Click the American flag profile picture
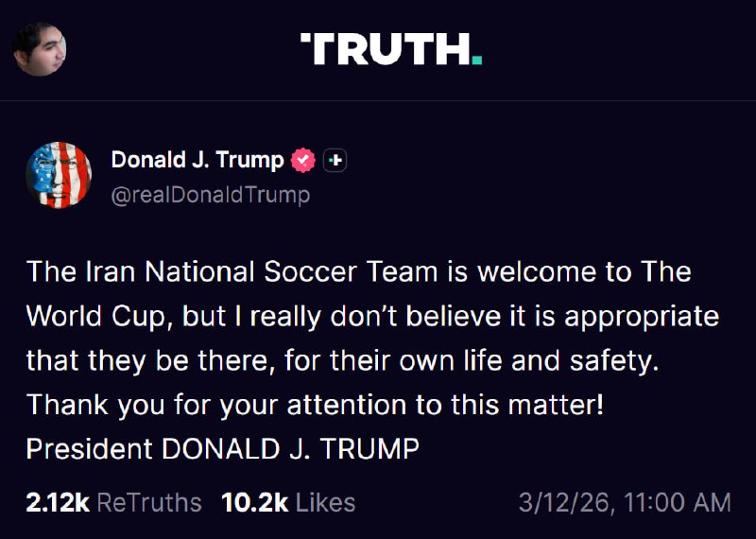 pos(59,176)
